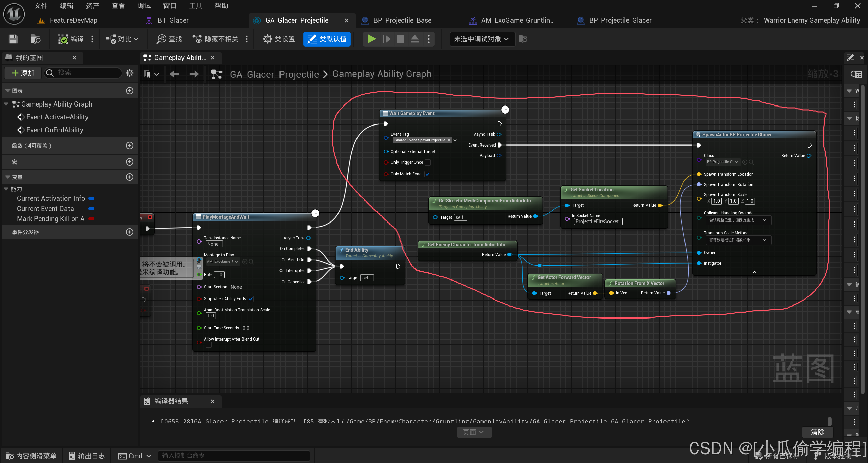Image resolution: width=868 pixels, height=463 pixels.
Task: Open the My Blueprint panel settings gear
Action: click(130, 73)
